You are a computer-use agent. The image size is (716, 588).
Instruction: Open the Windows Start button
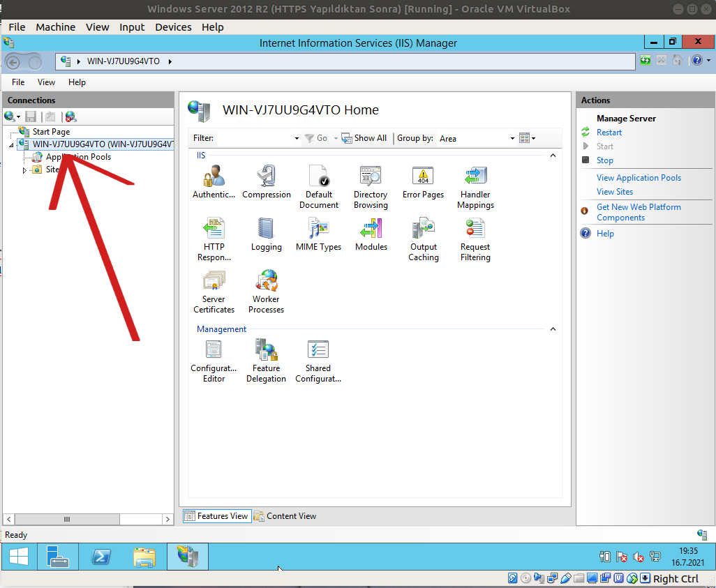click(x=19, y=557)
